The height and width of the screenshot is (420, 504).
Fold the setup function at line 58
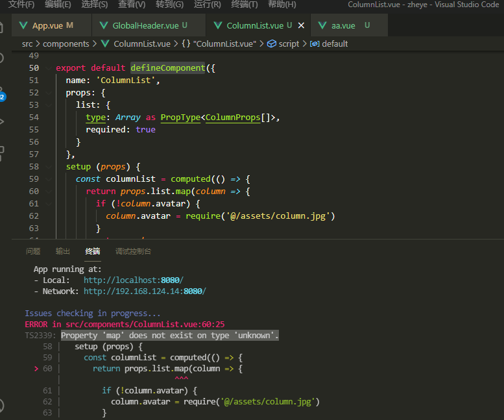50,167
